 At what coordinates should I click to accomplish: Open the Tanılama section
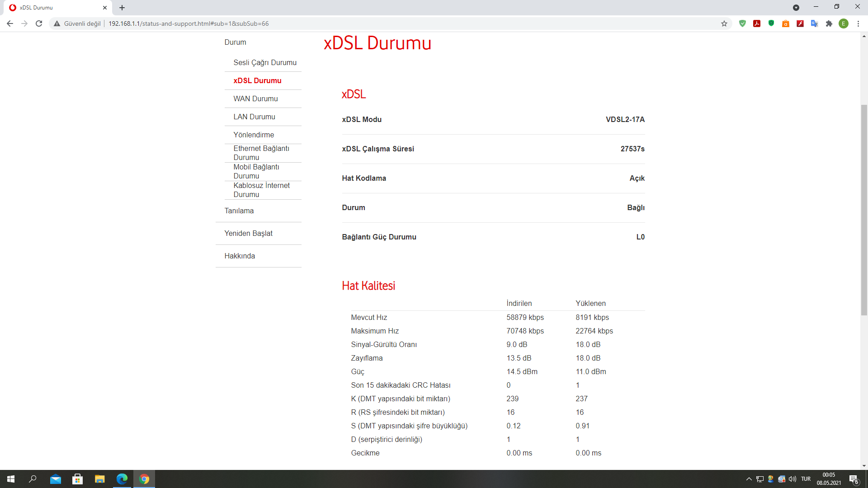point(239,211)
